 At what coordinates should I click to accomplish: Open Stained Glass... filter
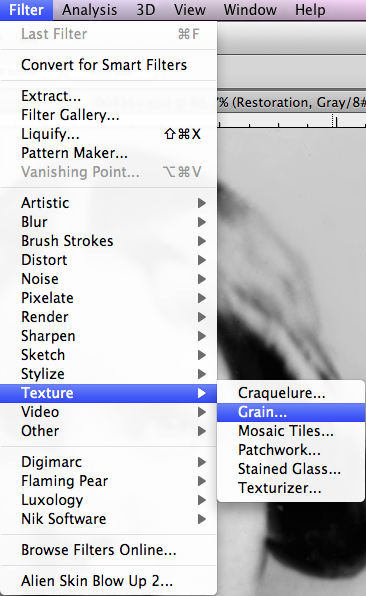click(x=291, y=469)
